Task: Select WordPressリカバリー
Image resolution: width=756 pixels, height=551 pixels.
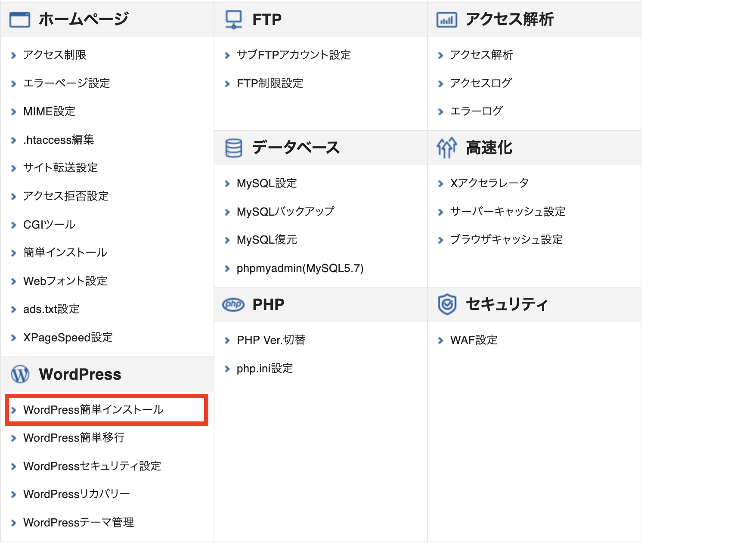Action: [x=77, y=494]
